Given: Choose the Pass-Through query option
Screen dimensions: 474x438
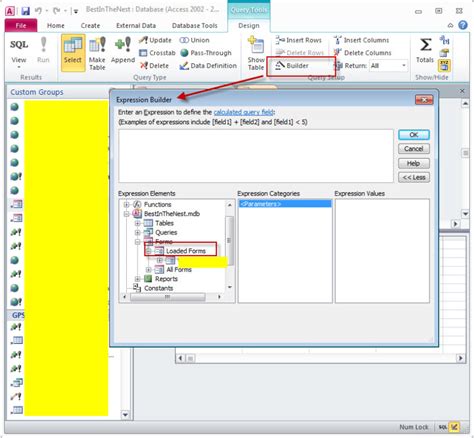Looking at the screenshot, I should click(206, 53).
